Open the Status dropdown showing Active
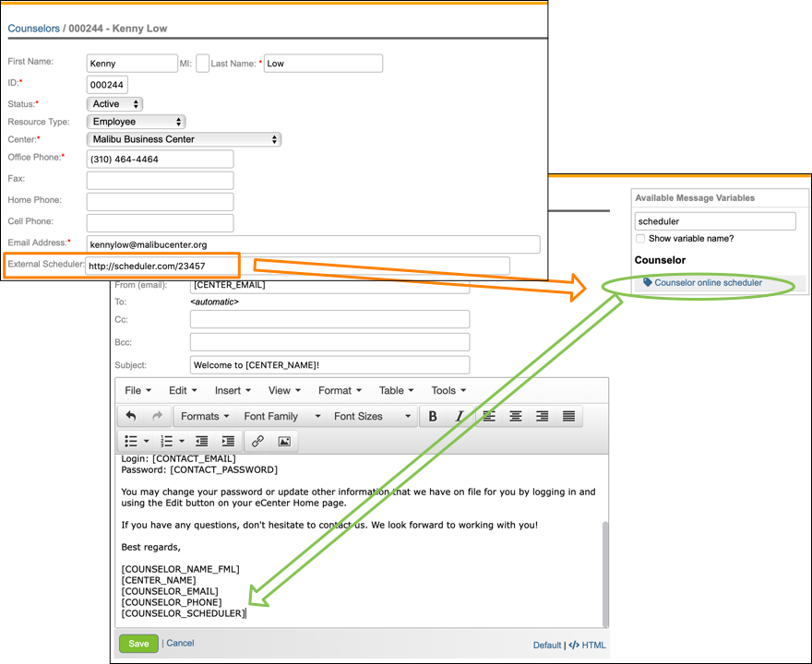Image resolution: width=812 pixels, height=664 pixels. click(114, 104)
